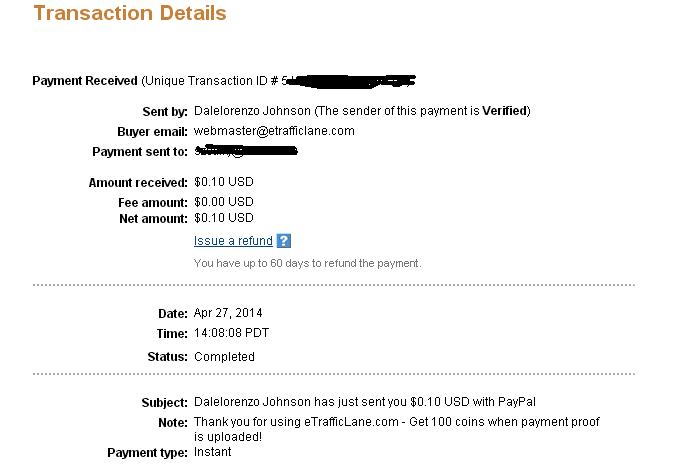Click the Instant payment type value

pos(212,452)
